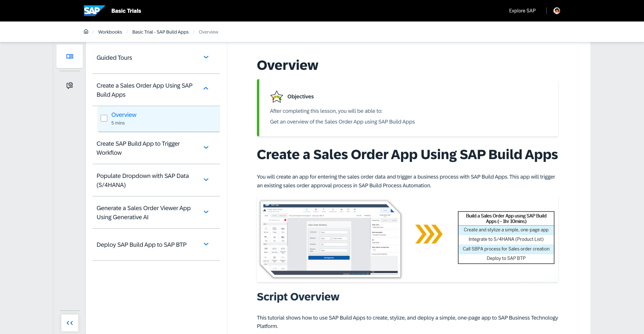Expand Create SAP Build App to Trigger Workflow
644x334 pixels.
(206, 147)
